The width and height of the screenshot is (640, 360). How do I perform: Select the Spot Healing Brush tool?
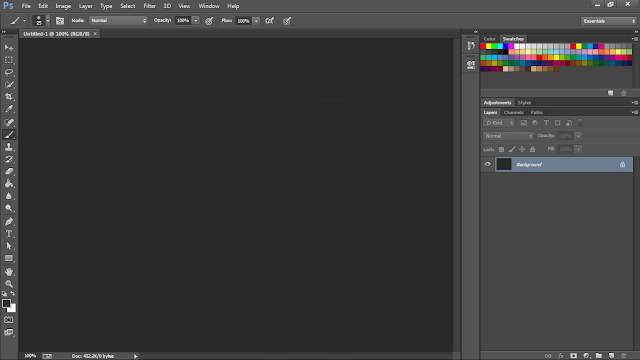point(9,122)
